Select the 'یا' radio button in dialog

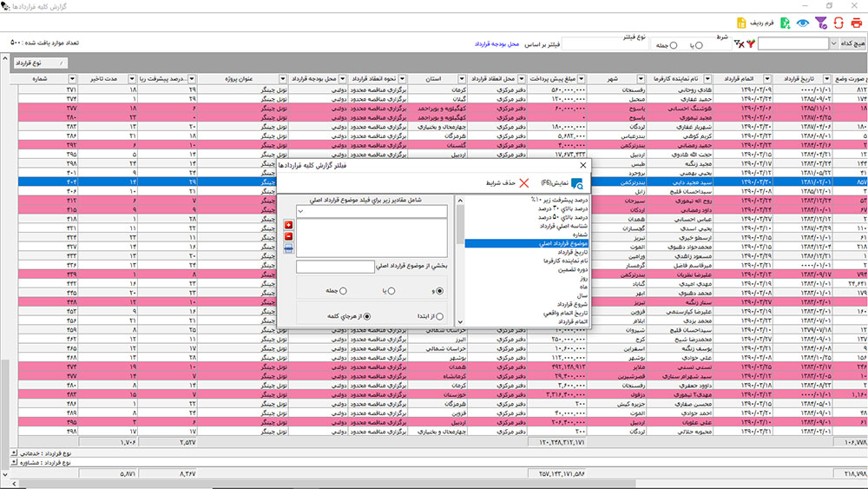coord(391,291)
